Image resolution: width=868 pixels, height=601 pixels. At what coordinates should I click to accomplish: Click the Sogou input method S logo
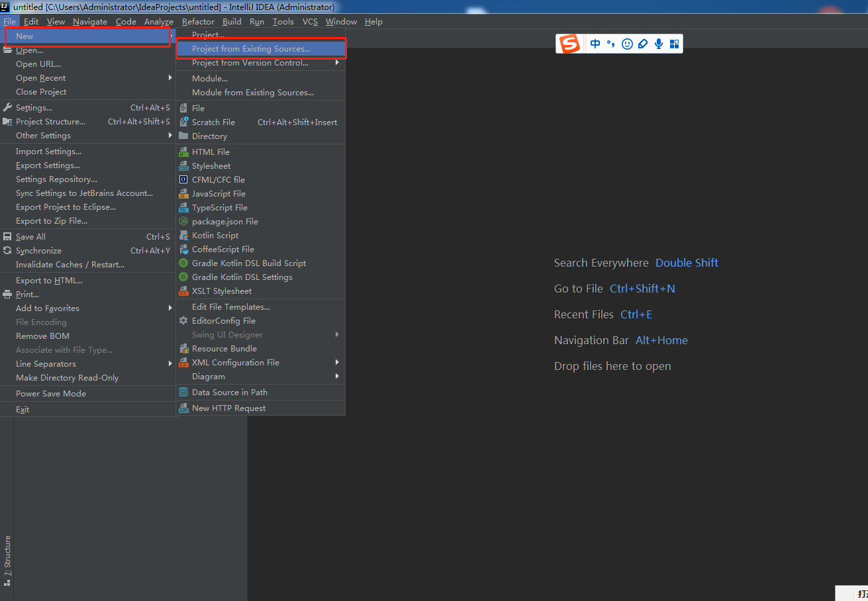coord(569,44)
